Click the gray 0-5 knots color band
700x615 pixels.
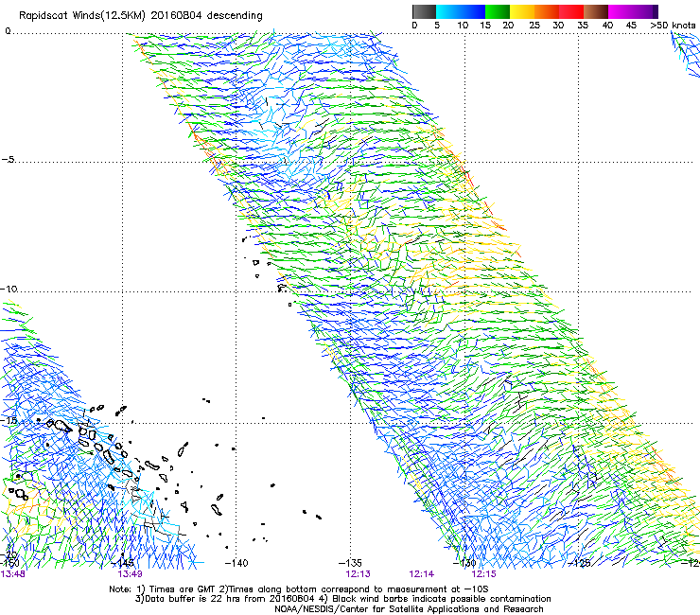424,11
